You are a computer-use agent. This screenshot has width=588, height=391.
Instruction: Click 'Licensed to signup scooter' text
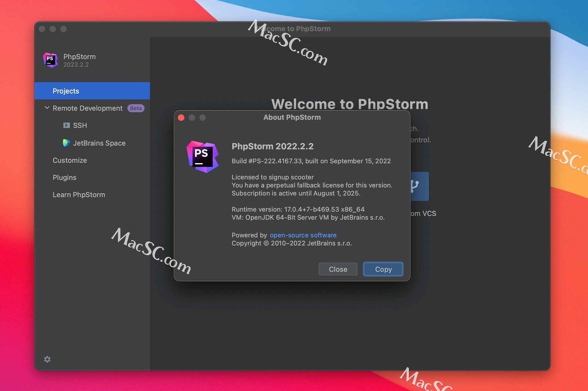click(273, 177)
